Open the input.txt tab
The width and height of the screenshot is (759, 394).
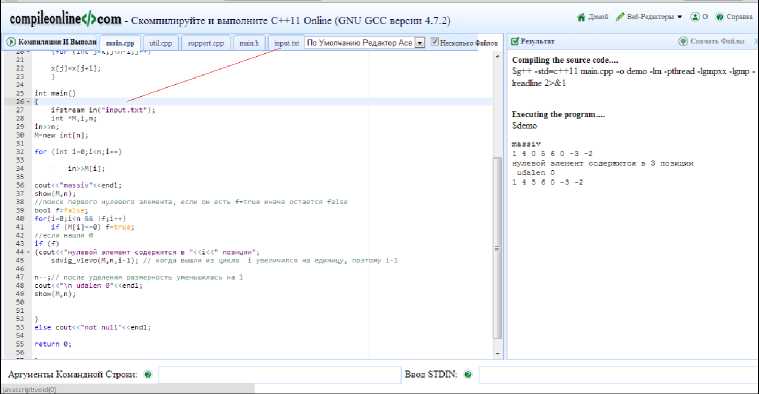point(287,43)
